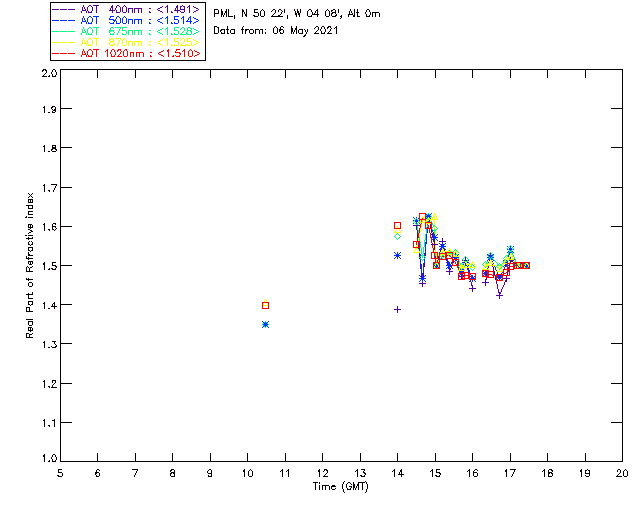Click the purple plus marker at 14 hours

[398, 309]
